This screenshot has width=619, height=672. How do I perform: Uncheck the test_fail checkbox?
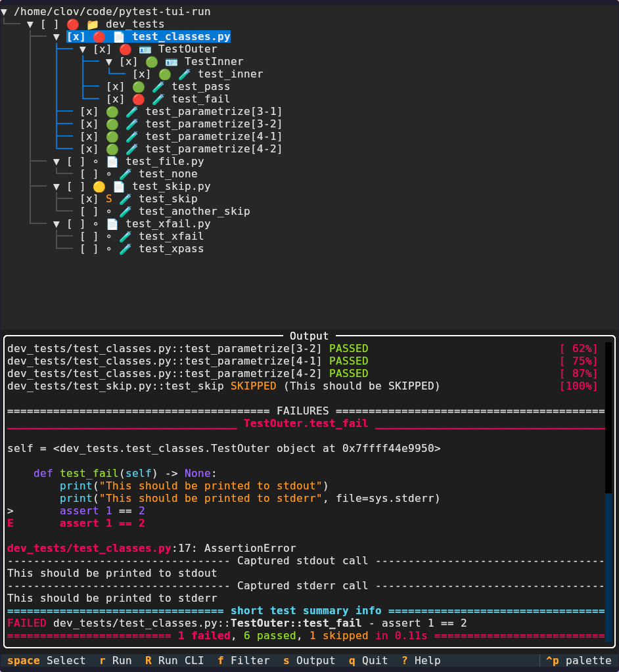click(115, 99)
